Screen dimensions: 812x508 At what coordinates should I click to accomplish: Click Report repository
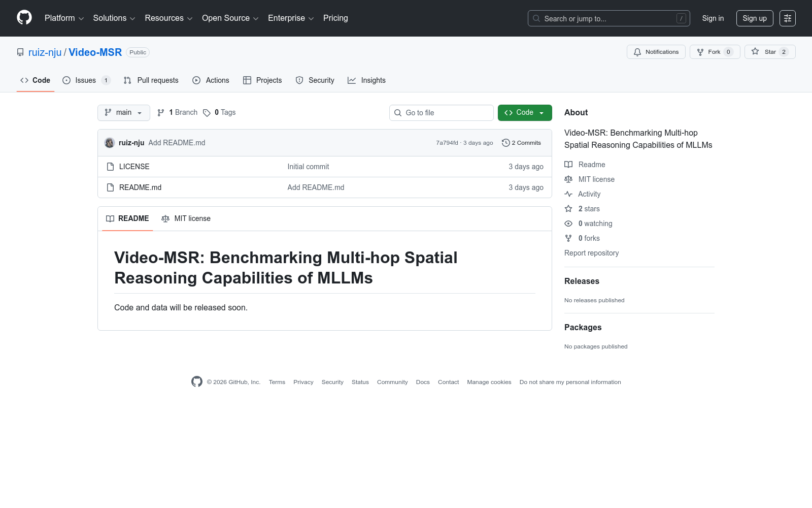[591, 253]
